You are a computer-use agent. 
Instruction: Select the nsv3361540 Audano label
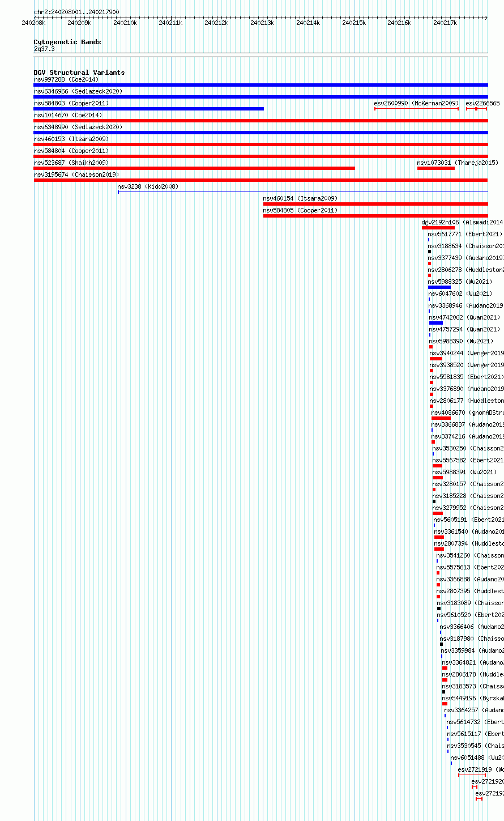[469, 531]
